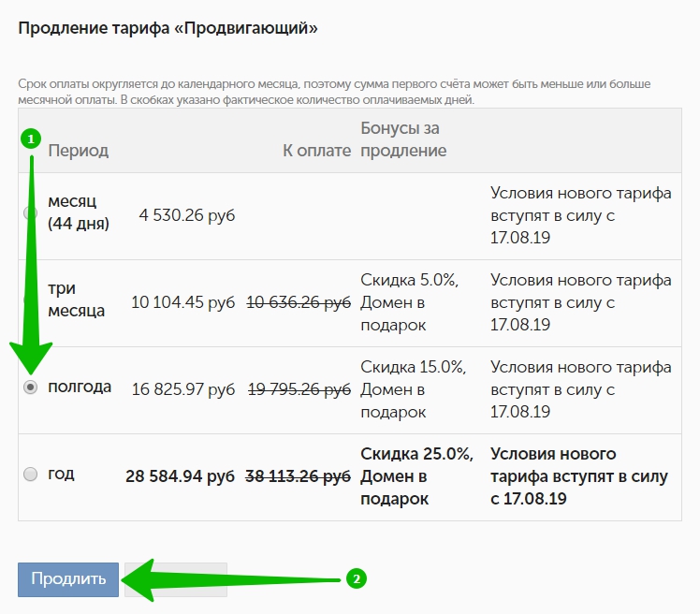Click the green circle marker number 2

(x=355, y=578)
